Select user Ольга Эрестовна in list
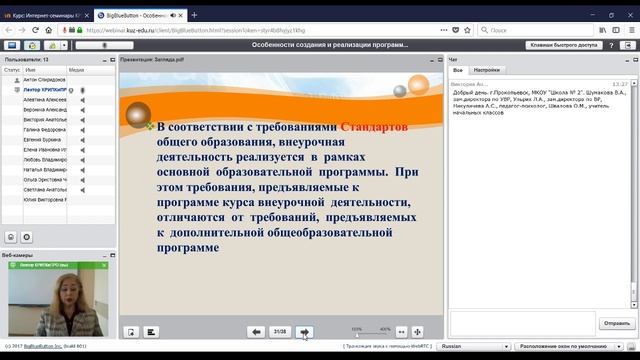 coord(58,180)
